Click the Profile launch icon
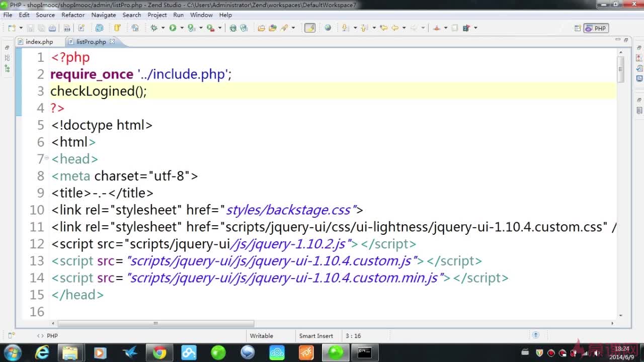Image resolution: width=644 pixels, height=362 pixels. [192, 28]
